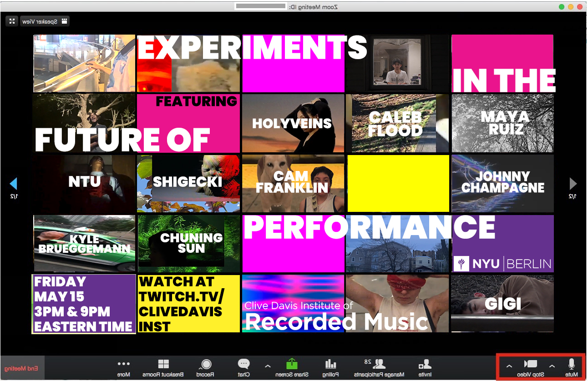Click the green Share Screen icon

292,364
